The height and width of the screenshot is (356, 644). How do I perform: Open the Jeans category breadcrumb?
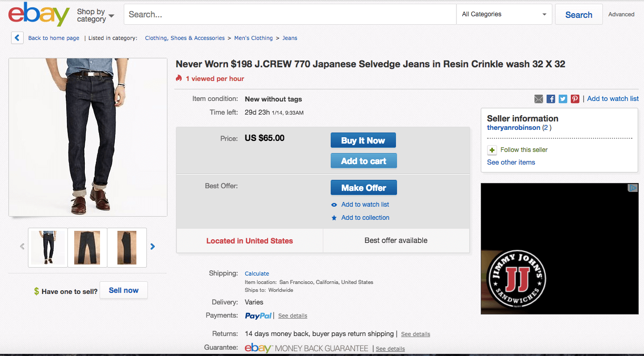tap(290, 38)
